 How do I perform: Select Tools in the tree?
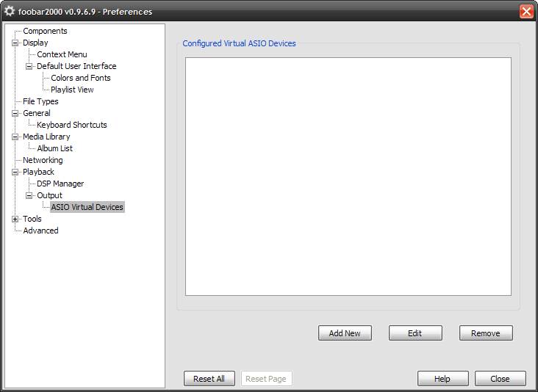pyautogui.click(x=32, y=219)
